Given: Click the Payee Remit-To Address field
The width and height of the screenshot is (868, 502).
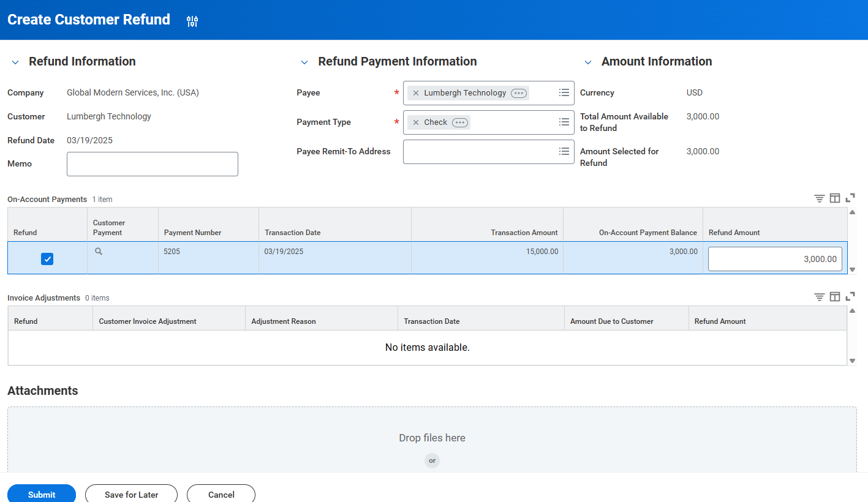Looking at the screenshot, I should [489, 152].
